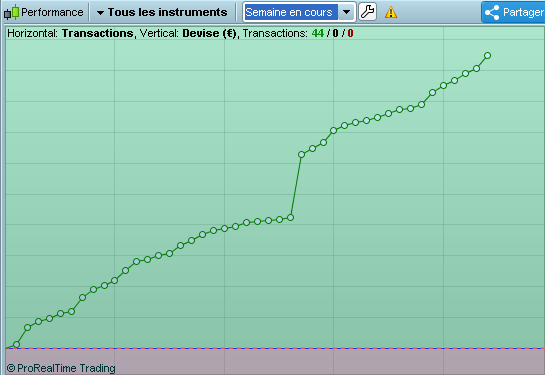Click the green 44 winning transactions count
The height and width of the screenshot is (375, 545).
[x=318, y=33]
